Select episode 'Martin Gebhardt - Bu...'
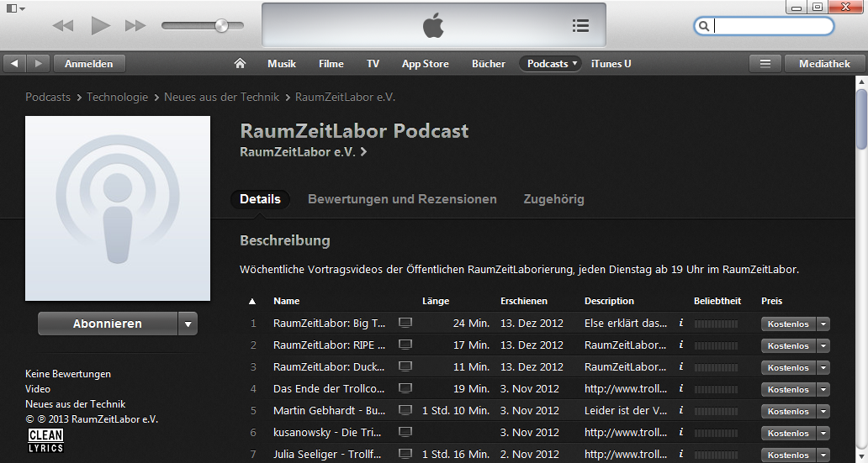Screen dimensions: 868x463 pyautogui.click(x=329, y=410)
